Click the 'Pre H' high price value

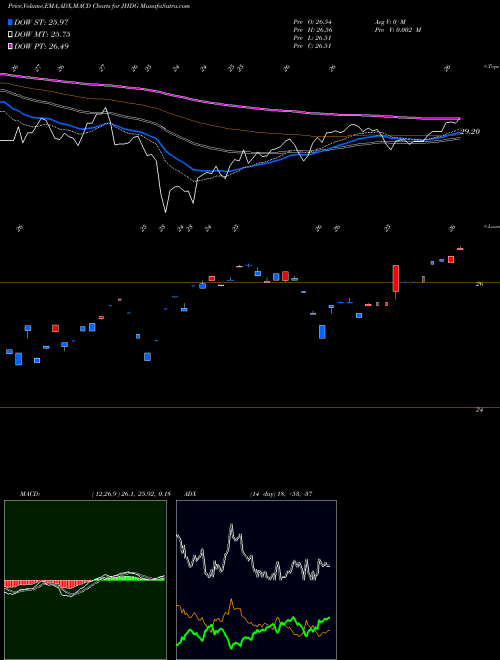click(313, 30)
